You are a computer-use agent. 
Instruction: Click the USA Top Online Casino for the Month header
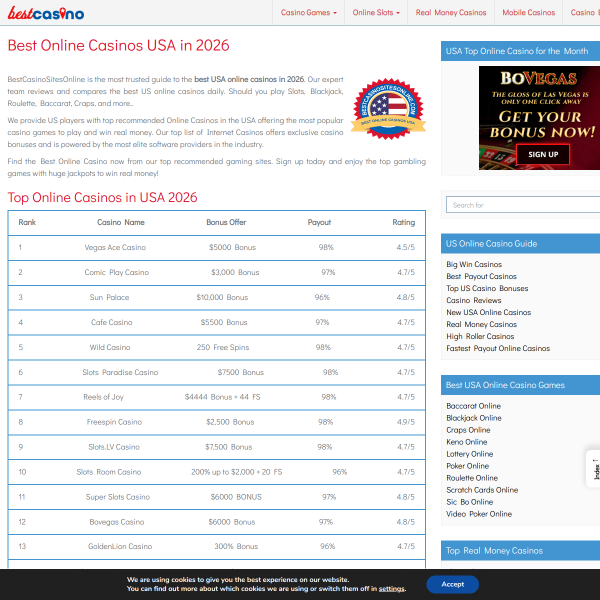pos(520,51)
